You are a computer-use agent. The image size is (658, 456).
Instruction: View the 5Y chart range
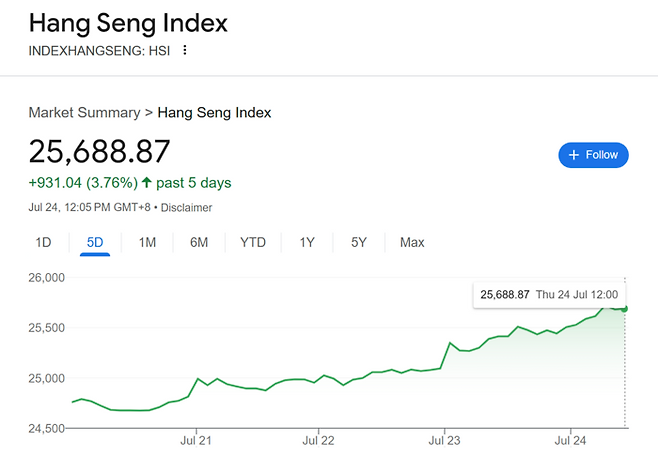coord(359,242)
